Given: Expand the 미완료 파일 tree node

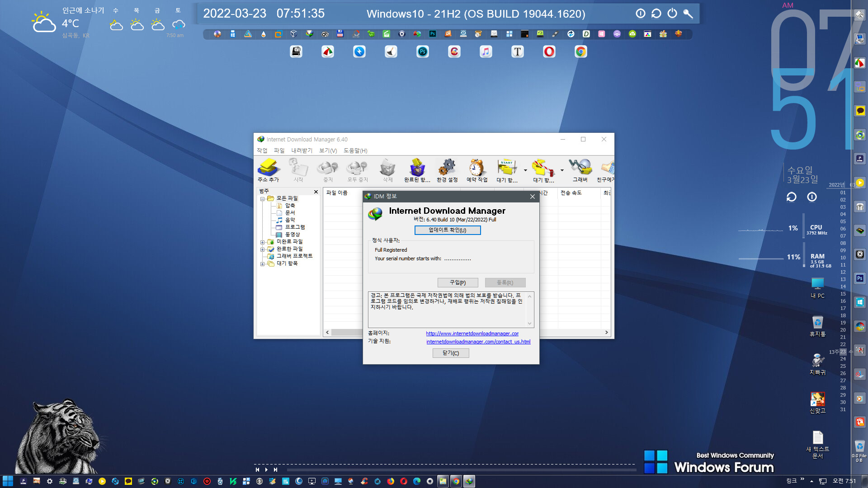Looking at the screenshot, I should point(262,242).
